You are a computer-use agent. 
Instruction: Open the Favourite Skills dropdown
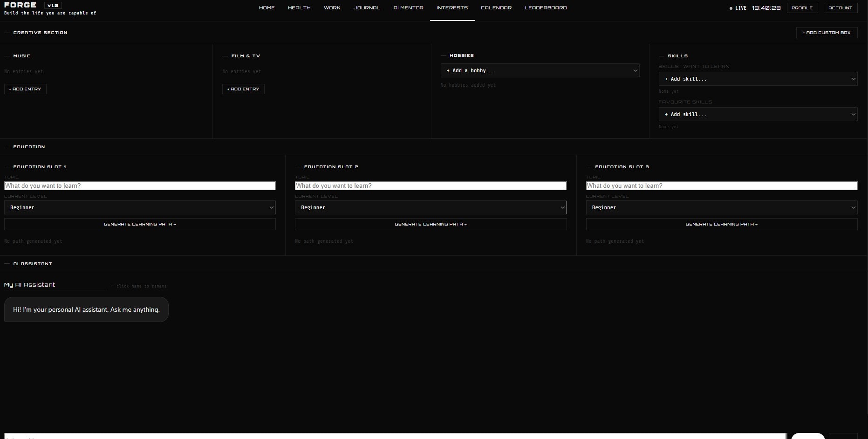click(758, 114)
